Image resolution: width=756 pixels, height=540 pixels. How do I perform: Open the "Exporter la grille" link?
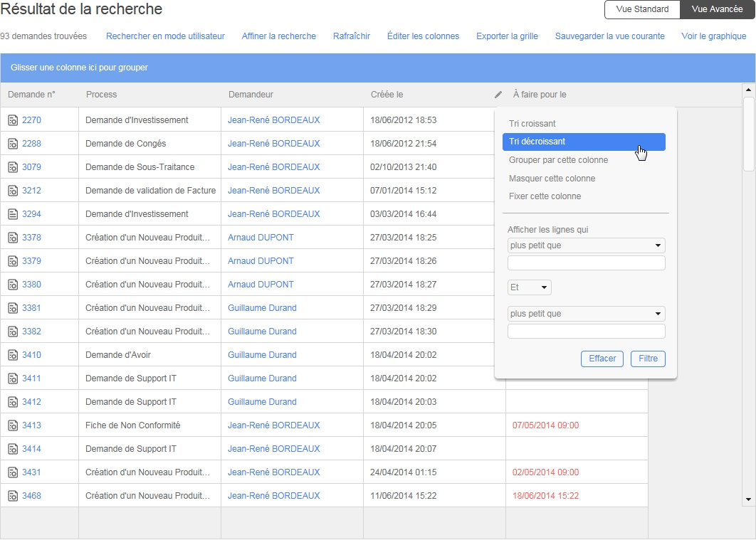tap(507, 36)
